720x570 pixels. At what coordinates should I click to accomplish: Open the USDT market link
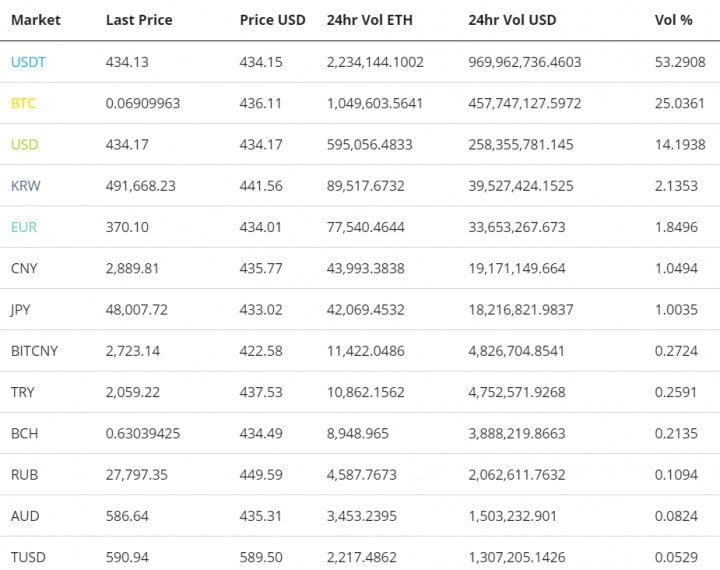[28, 62]
